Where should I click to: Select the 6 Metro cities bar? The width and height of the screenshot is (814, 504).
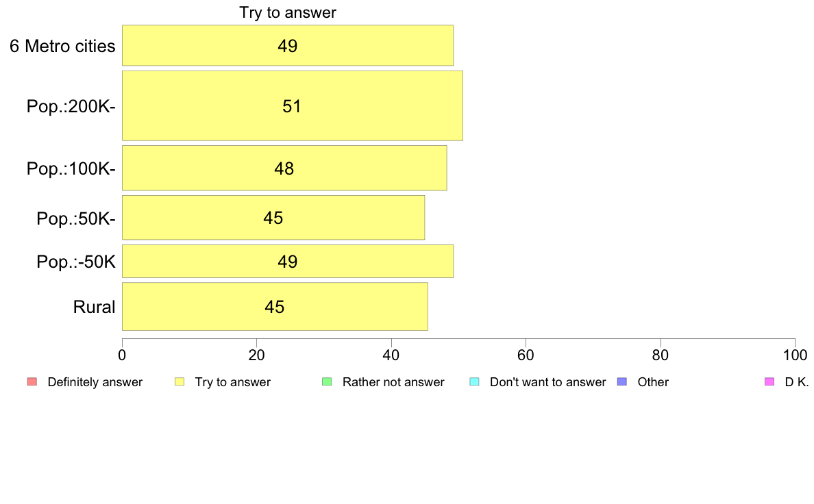pos(288,45)
